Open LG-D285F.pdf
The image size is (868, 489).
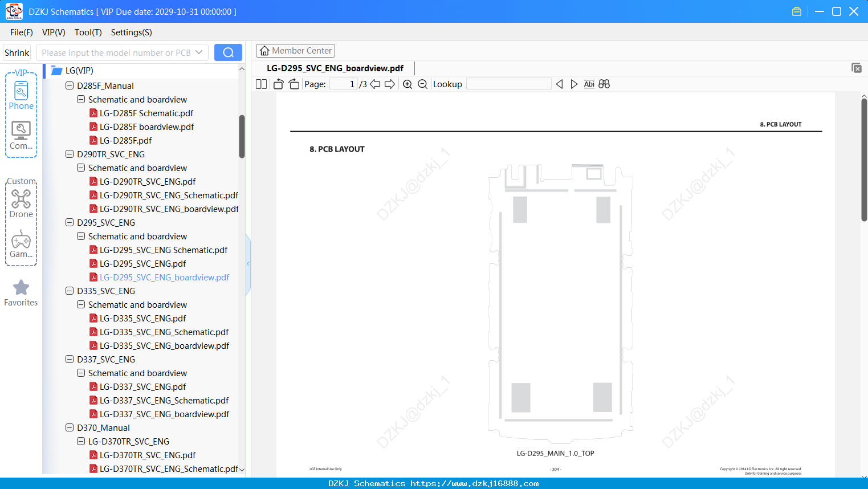point(125,140)
